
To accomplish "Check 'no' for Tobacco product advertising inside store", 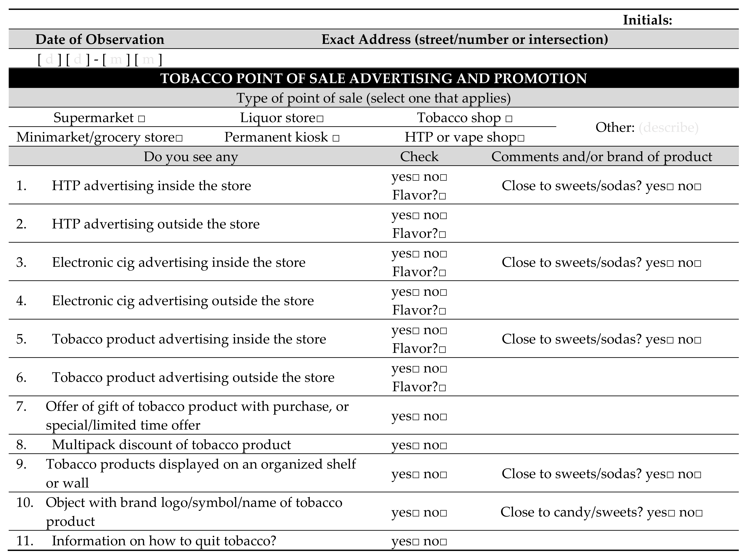I will point(443,331).
